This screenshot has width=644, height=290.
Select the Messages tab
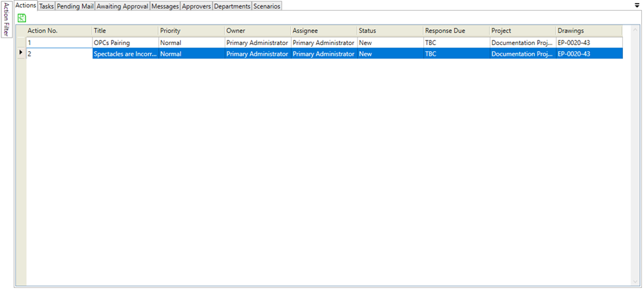(x=165, y=6)
